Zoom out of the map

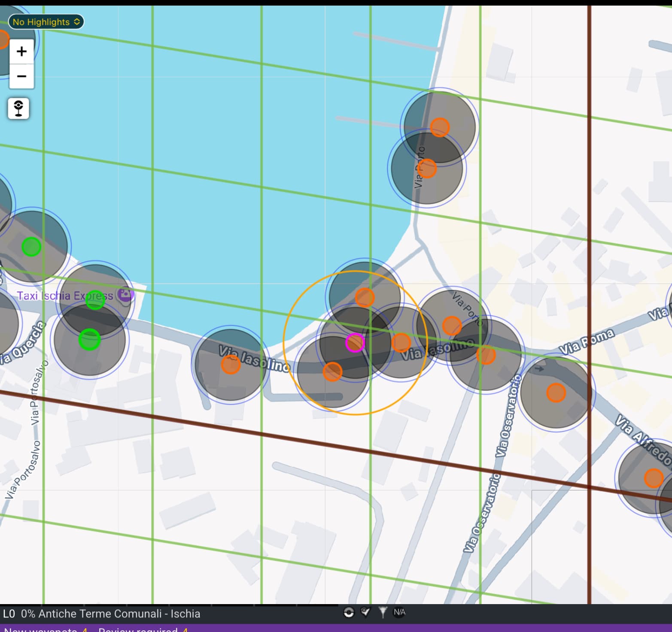[21, 76]
